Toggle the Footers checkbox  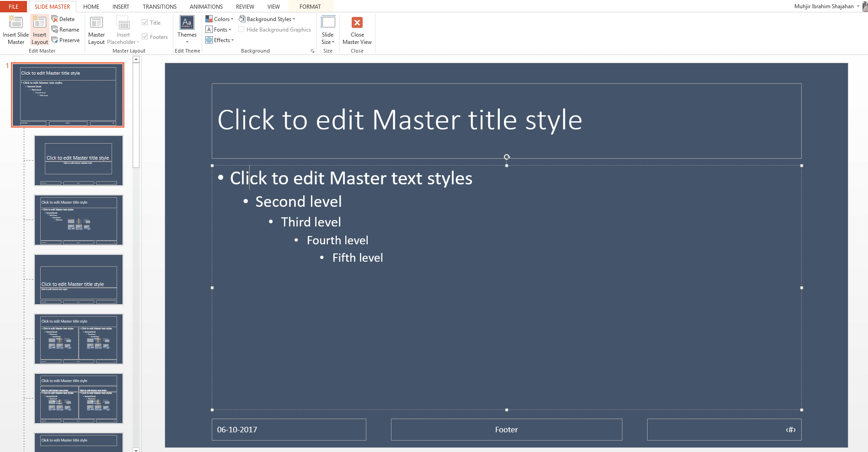click(145, 37)
